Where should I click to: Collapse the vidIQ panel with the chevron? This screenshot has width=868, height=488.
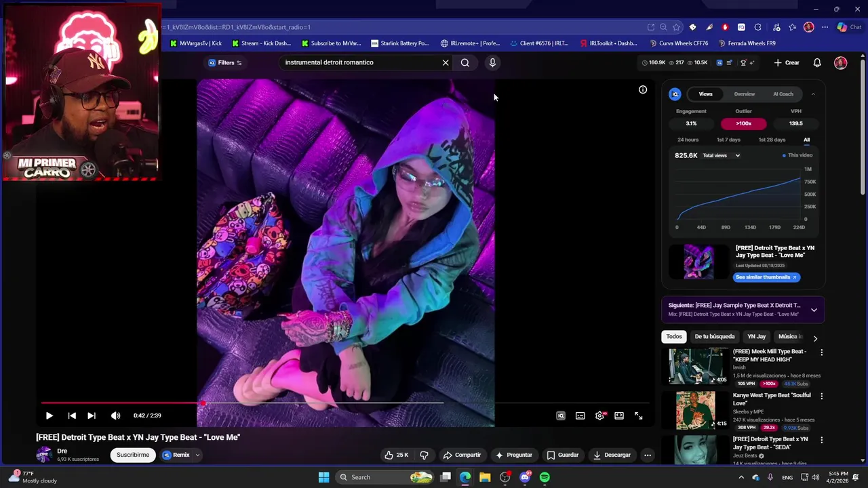[x=813, y=94]
